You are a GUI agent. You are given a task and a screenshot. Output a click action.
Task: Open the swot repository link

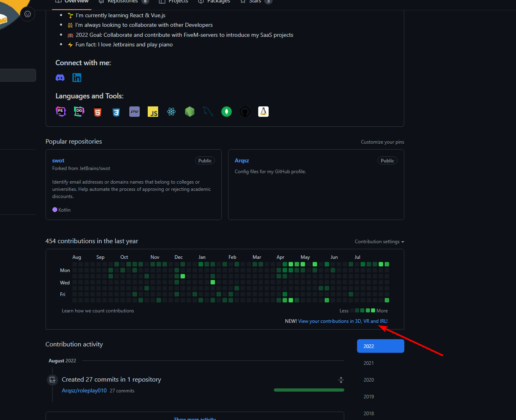pyautogui.click(x=58, y=160)
